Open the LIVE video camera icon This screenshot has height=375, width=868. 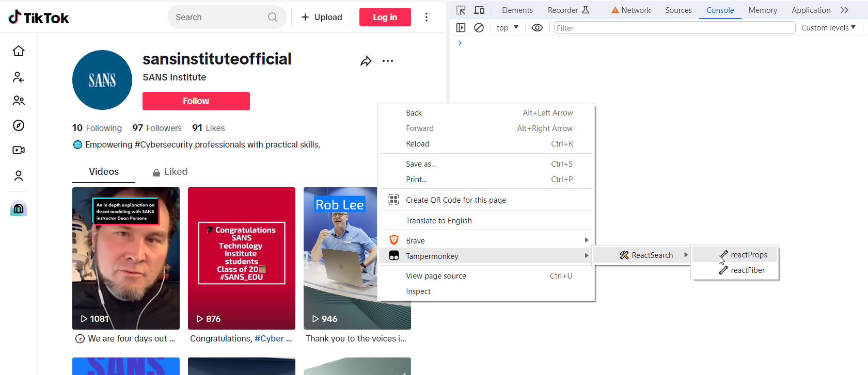pos(19,150)
